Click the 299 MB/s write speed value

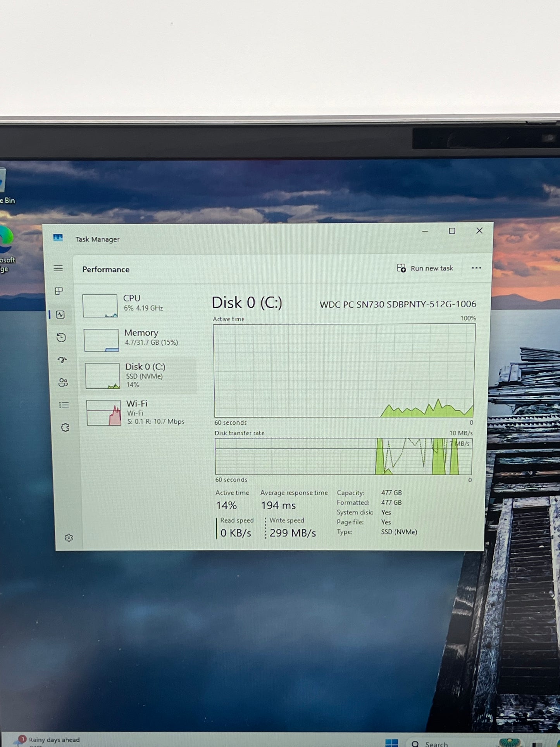293,533
